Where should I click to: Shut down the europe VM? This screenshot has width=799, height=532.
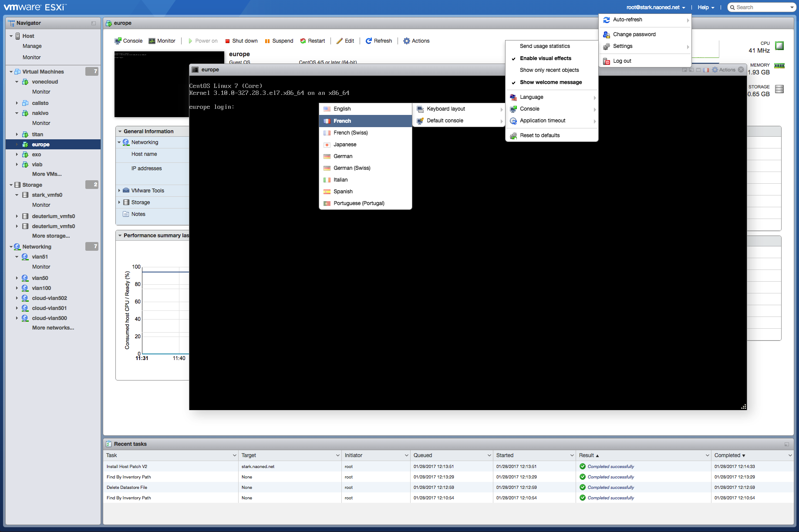(x=241, y=41)
